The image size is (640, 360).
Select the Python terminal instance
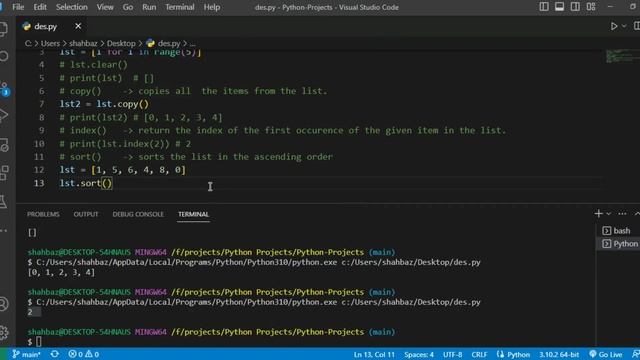pos(619,244)
